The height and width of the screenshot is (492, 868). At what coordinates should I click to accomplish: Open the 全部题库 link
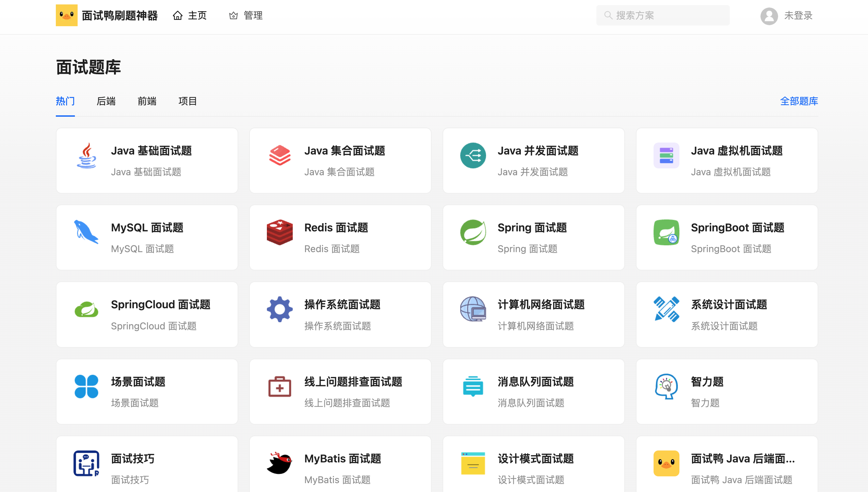click(x=799, y=101)
